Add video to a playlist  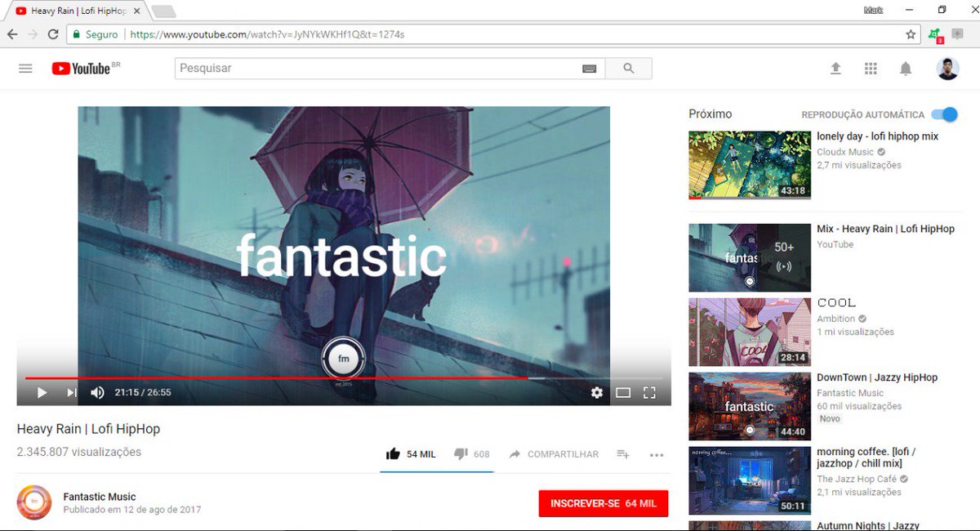tap(623, 454)
